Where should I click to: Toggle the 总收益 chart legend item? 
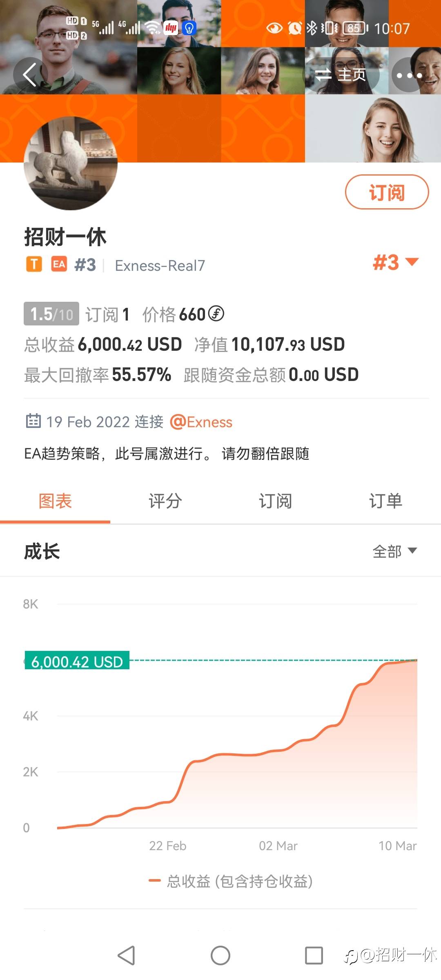(231, 881)
